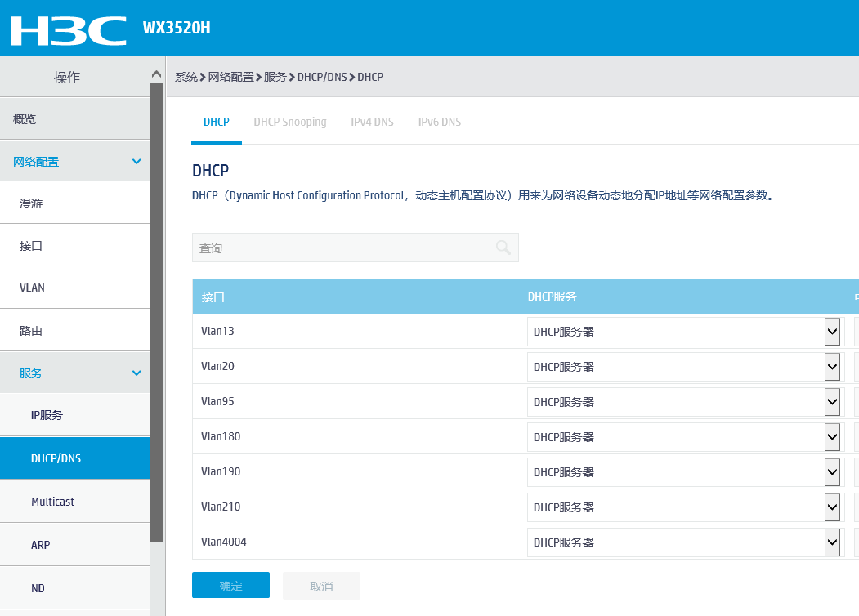
Task: Switch to the DHCP tab
Action: tap(217, 122)
